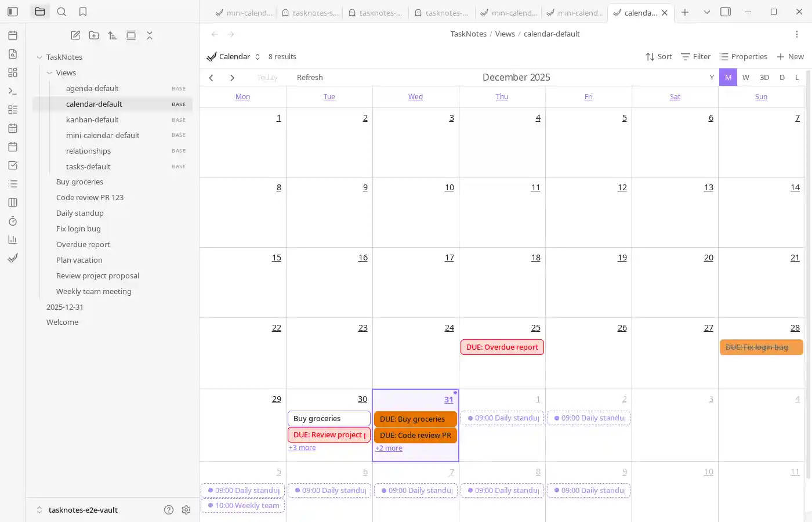Click the new note pencil icon

[x=75, y=35]
